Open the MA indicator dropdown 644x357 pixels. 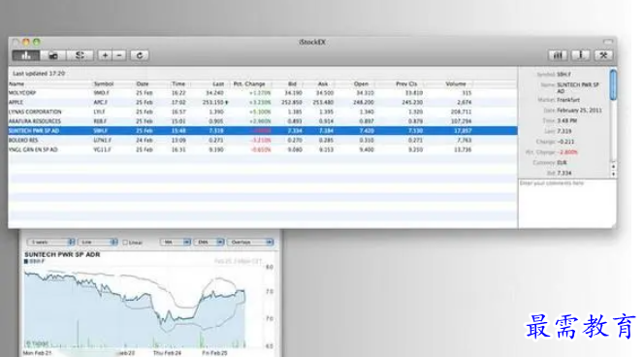pos(175,243)
